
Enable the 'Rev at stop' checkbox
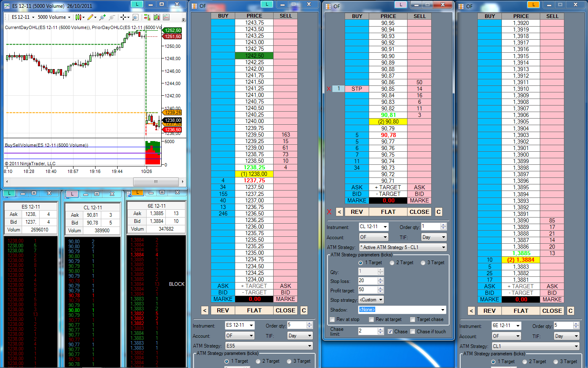coord(332,320)
